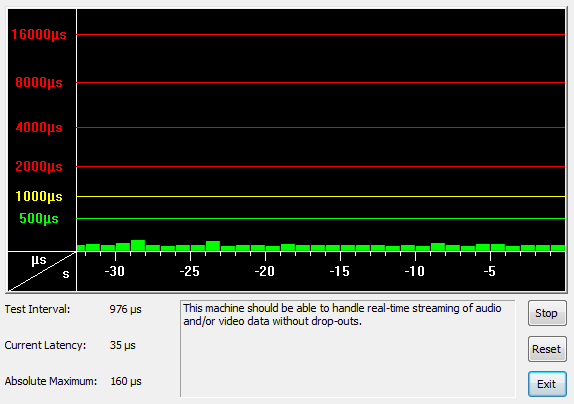Click the -15 seconds axis marker
574x404 pixels.
[x=340, y=272]
